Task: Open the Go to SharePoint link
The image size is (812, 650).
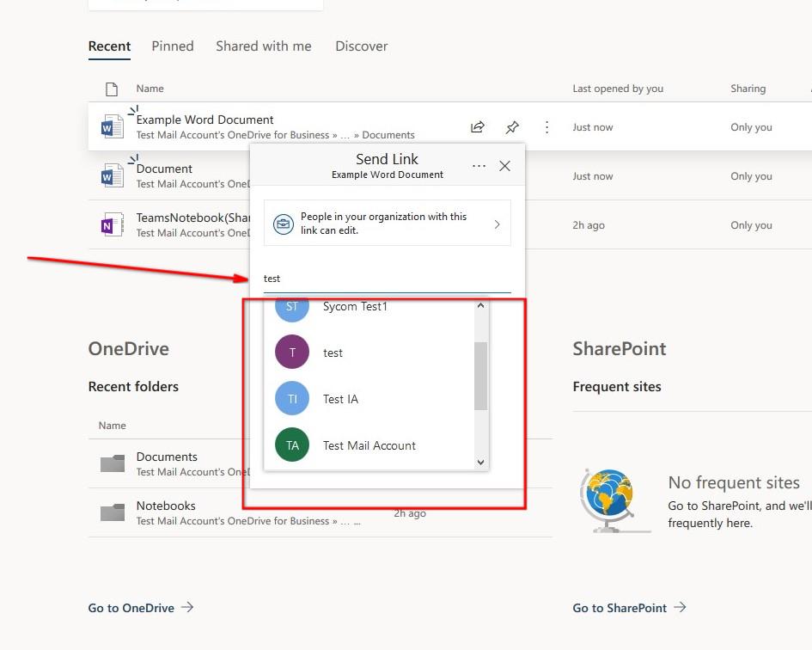Action: point(629,608)
